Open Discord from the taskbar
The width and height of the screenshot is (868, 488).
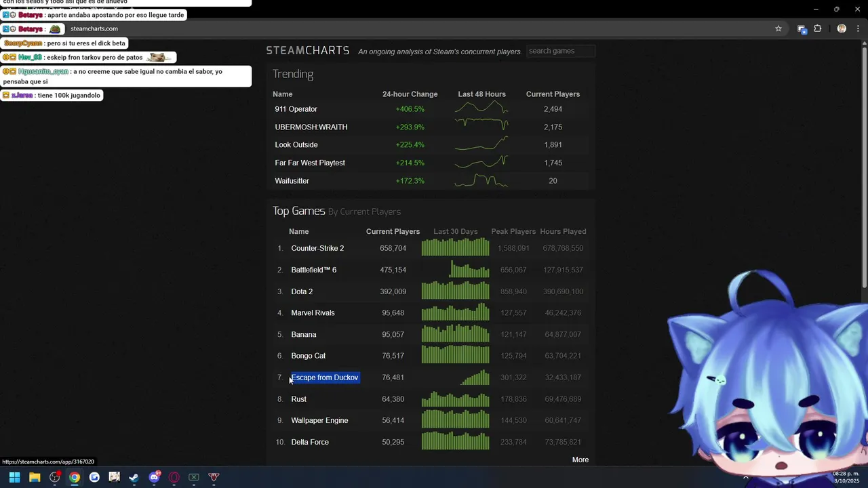point(154,477)
